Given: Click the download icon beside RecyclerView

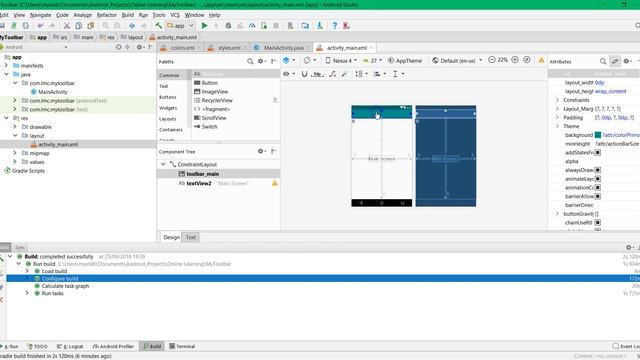Looking at the screenshot, I should 275,100.
